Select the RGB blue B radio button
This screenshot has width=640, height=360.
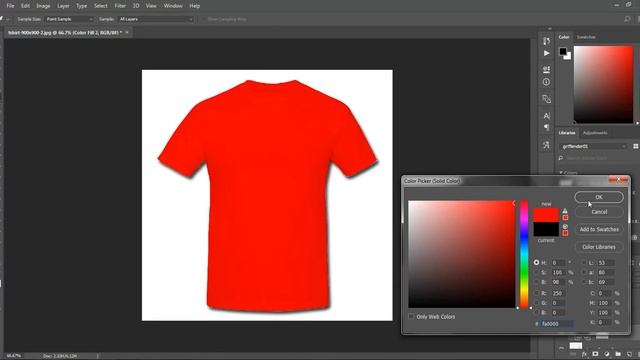(x=536, y=313)
